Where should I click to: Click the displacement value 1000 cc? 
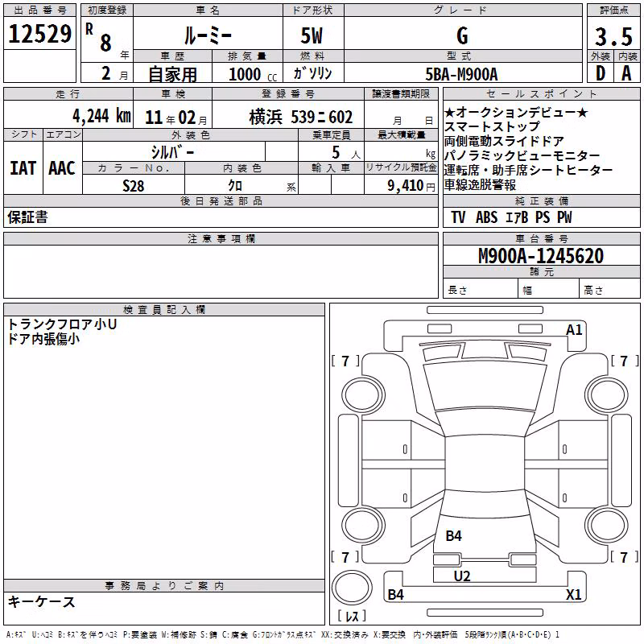coord(253,74)
